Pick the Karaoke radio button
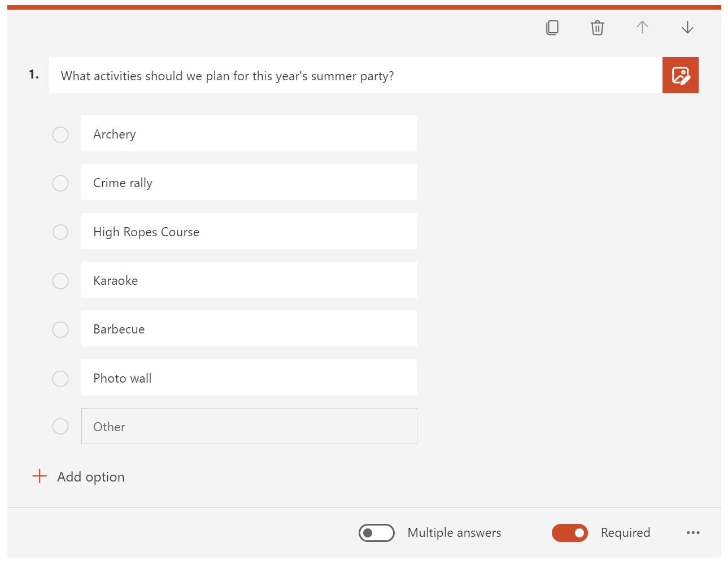 click(x=60, y=281)
